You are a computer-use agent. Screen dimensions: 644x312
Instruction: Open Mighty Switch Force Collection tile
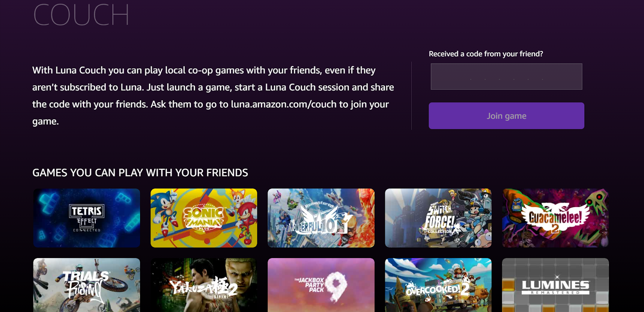click(x=438, y=218)
